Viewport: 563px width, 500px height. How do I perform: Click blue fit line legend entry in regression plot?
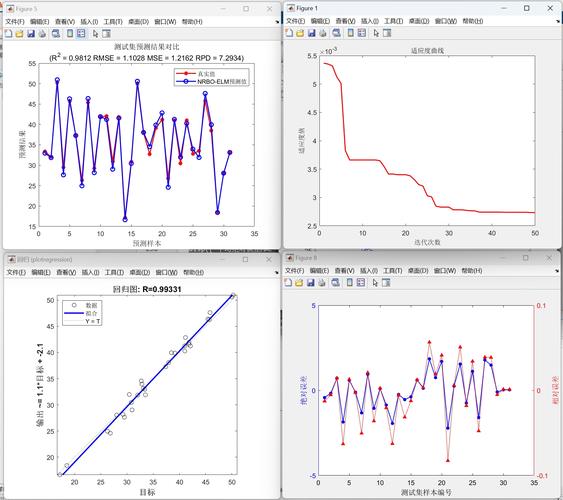[x=81, y=313]
